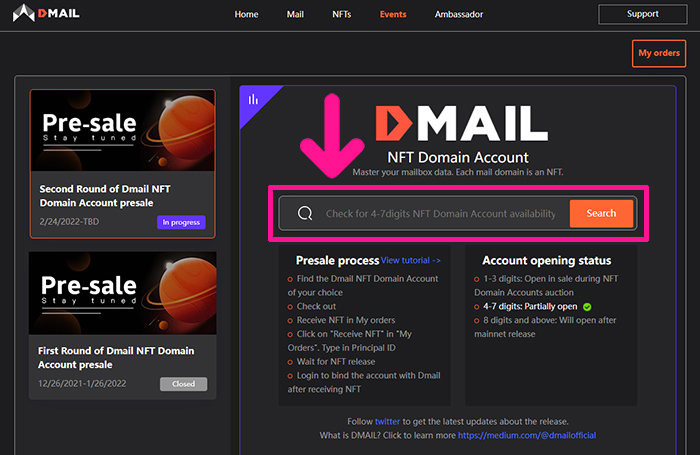Click 'Wait for NFT release' step
The image size is (700, 455).
pyautogui.click(x=336, y=362)
